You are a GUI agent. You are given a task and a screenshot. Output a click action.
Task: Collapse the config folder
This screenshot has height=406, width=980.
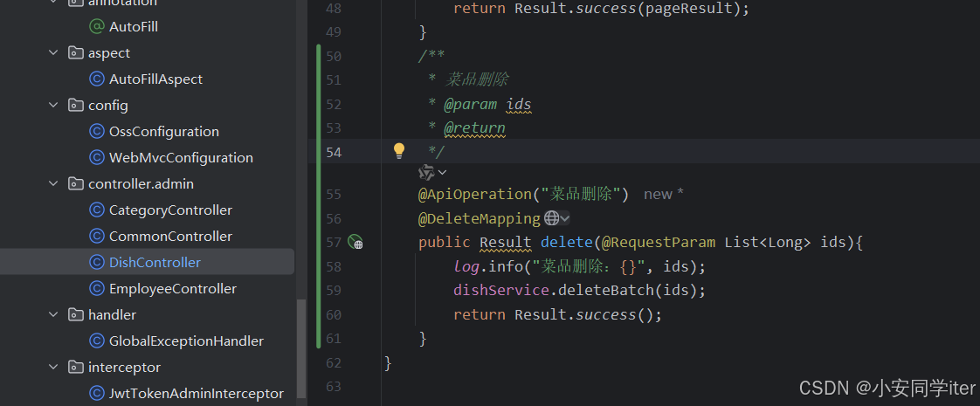53,106
